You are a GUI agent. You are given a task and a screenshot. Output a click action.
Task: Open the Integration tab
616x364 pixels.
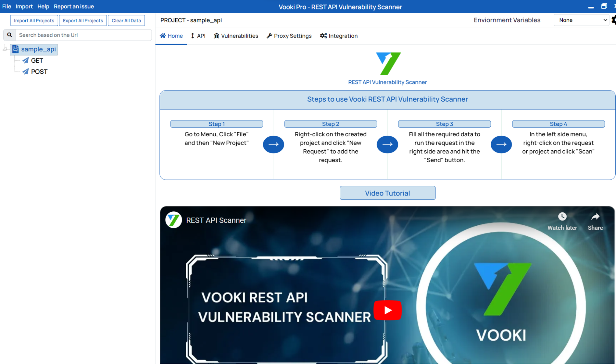coord(339,36)
